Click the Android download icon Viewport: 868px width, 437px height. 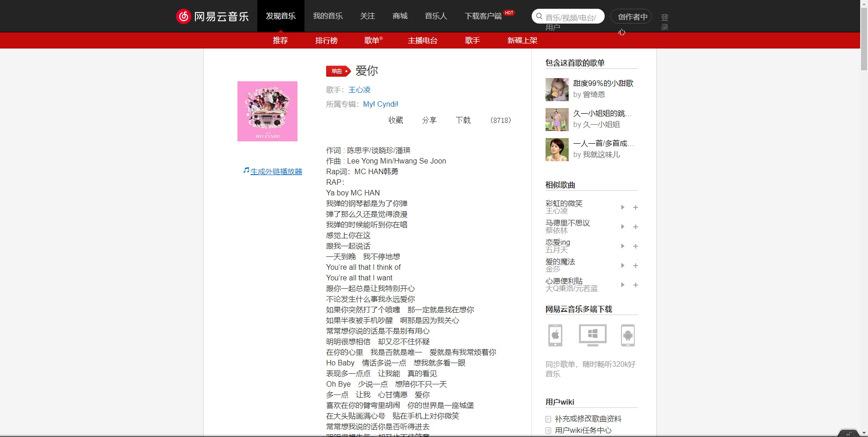628,335
